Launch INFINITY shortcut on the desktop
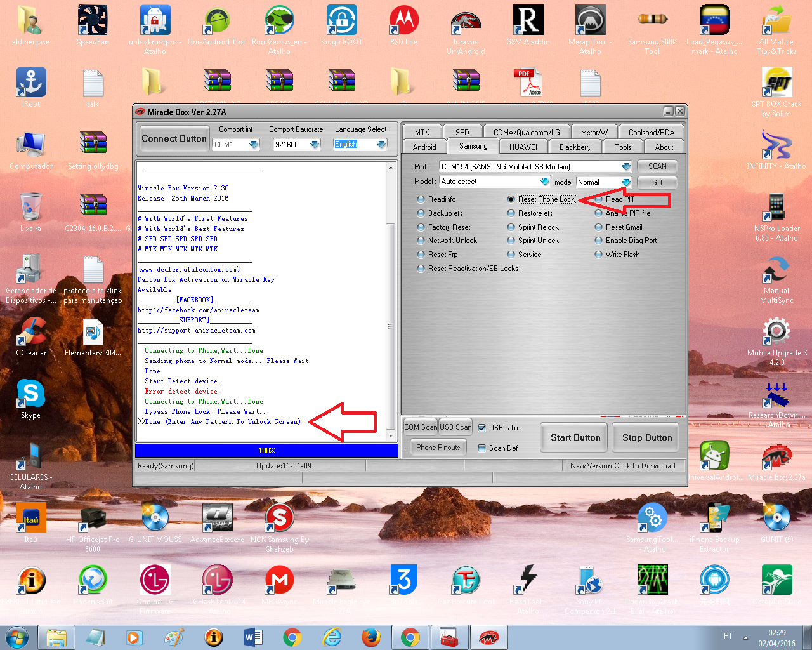812x650 pixels. (776, 150)
